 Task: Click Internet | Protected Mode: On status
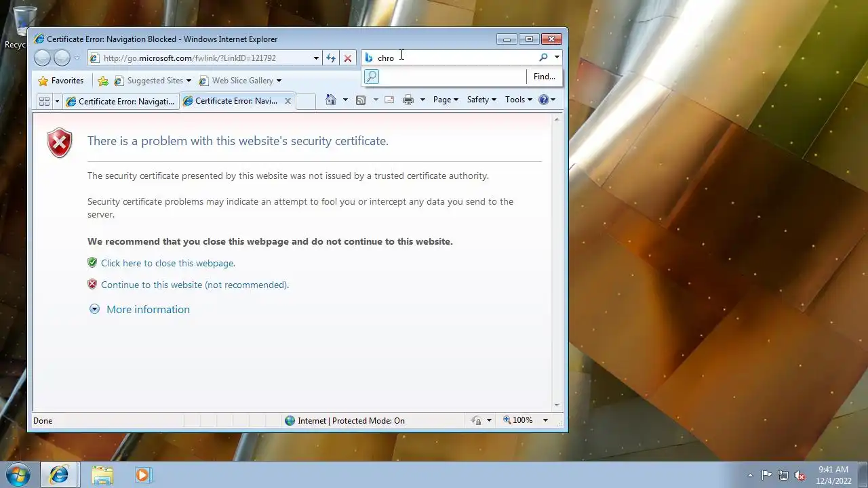(351, 421)
